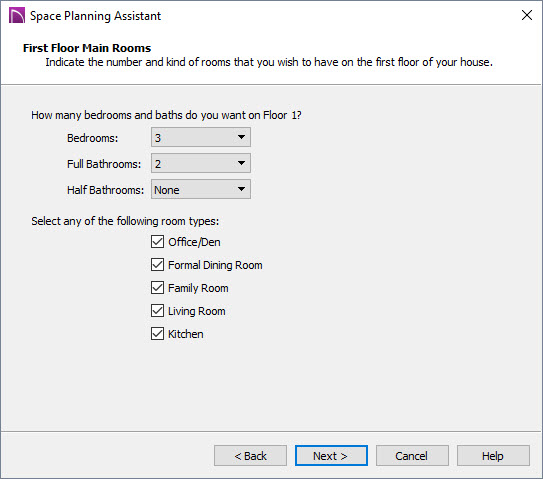Disable the Family Room option
Viewport: 543px width, 479px height.
point(157,288)
